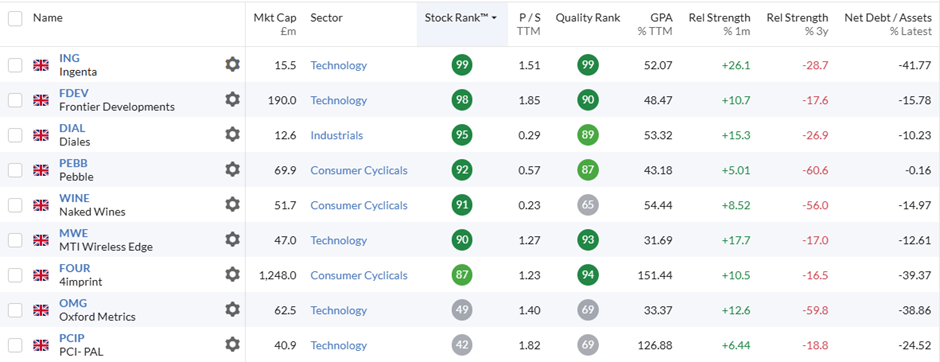Select Pebble's Rel Strength 3y -60.6
This screenshot has height=362, width=940.
click(816, 170)
